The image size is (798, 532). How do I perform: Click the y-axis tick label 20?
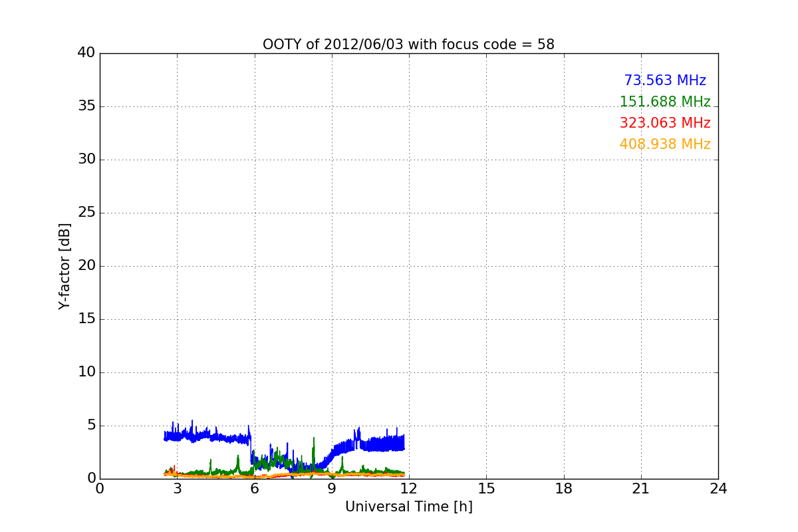coord(86,266)
